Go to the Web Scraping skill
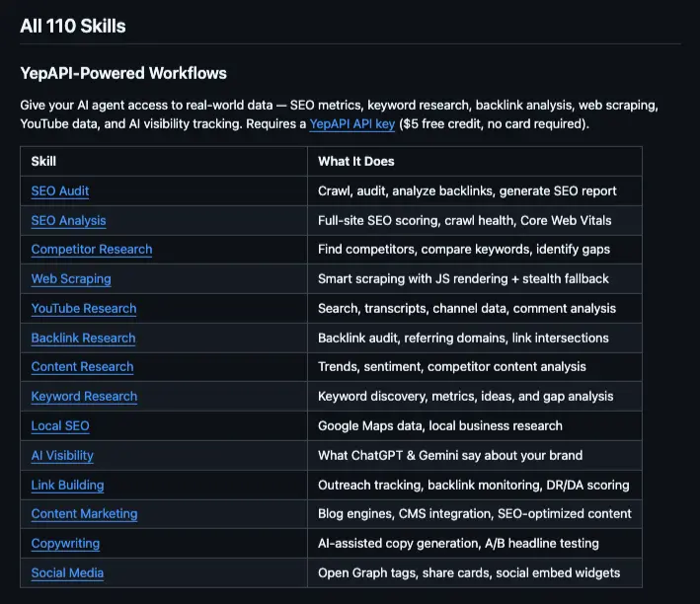 pyautogui.click(x=71, y=279)
